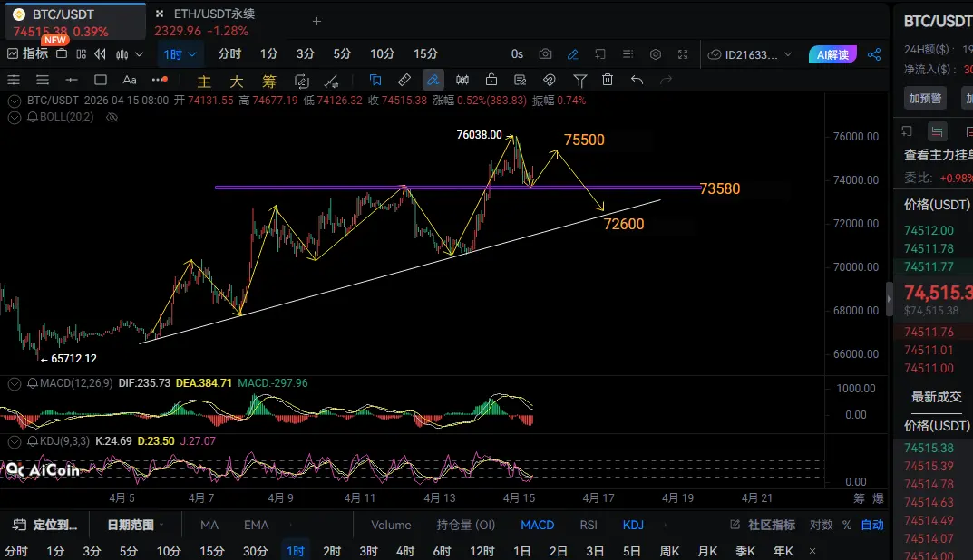Undo the last drawing action
Image resolution: width=973 pixels, height=560 pixels.
tap(637, 80)
